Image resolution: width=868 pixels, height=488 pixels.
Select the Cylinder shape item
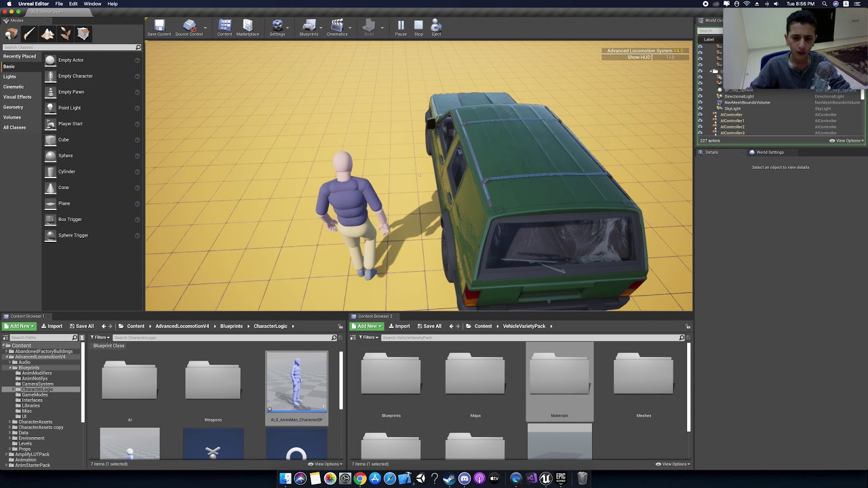point(92,171)
